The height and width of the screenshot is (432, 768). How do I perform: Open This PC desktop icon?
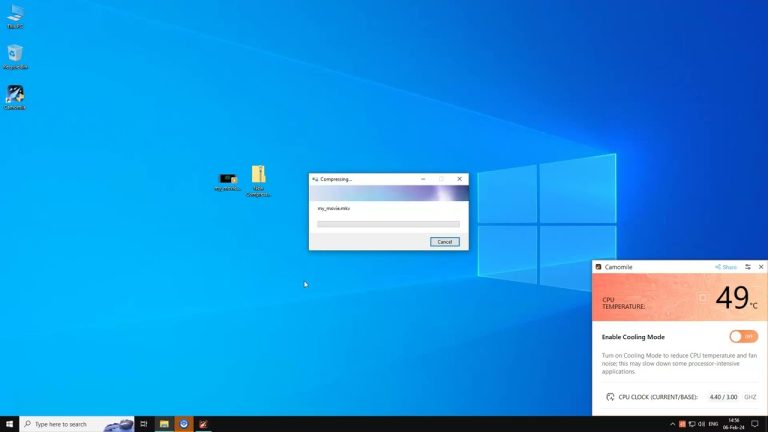point(15,15)
